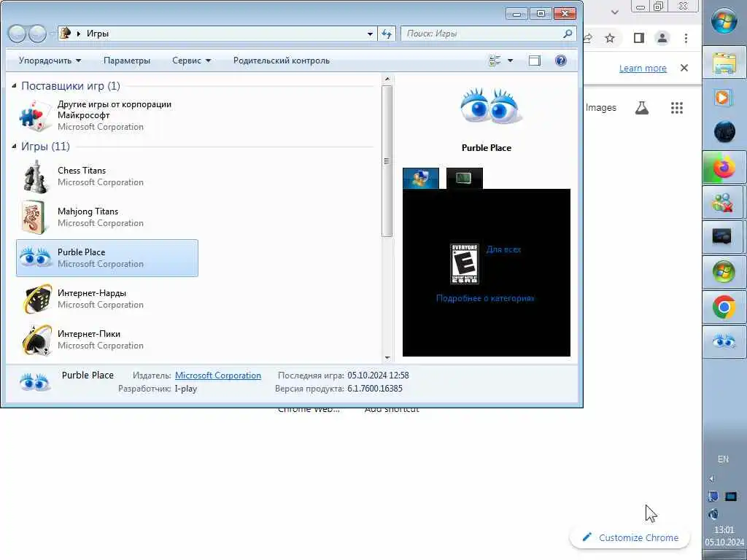
Task: Click the games list scrollbar thumb
Action: tap(387, 161)
